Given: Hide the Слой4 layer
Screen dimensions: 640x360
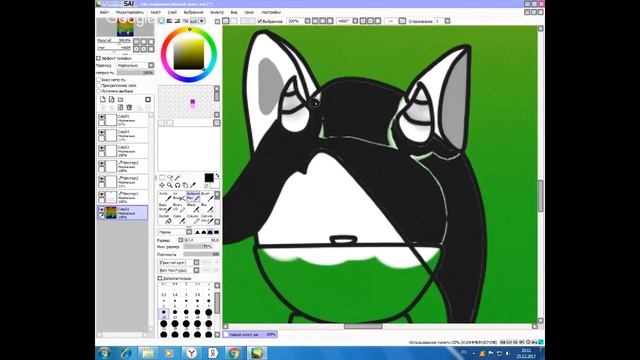Looking at the screenshot, I should (101, 133).
